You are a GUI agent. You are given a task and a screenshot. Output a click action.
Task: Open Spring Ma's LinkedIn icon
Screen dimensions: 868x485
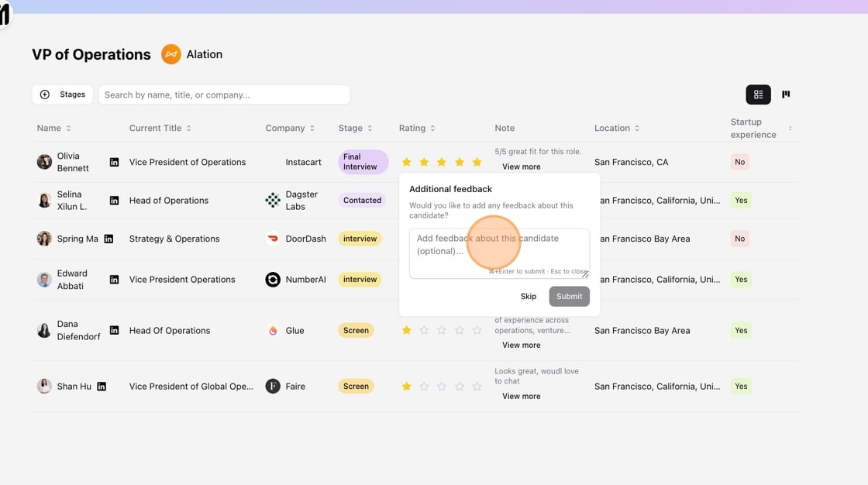(x=108, y=239)
